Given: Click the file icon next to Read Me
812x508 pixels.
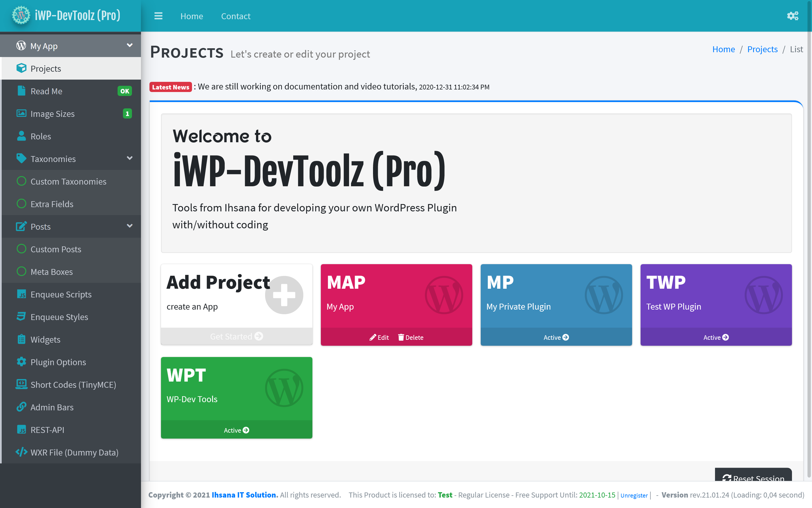Looking at the screenshot, I should coord(21,91).
